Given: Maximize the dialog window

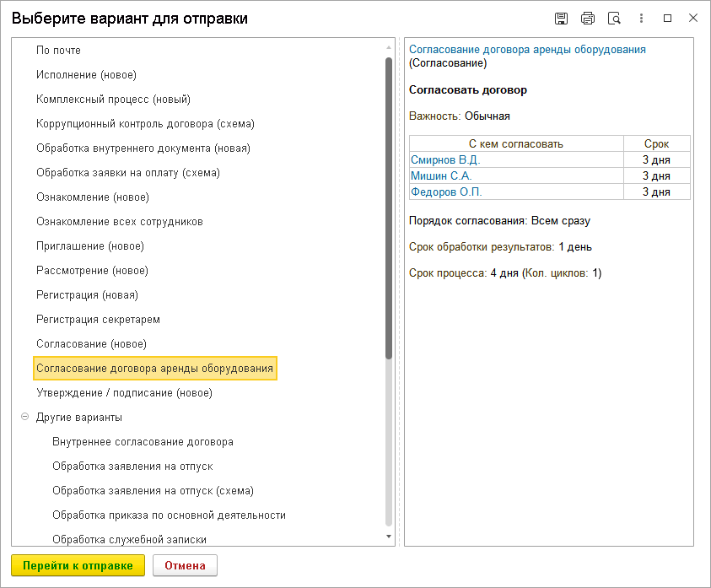Looking at the screenshot, I should click(667, 19).
